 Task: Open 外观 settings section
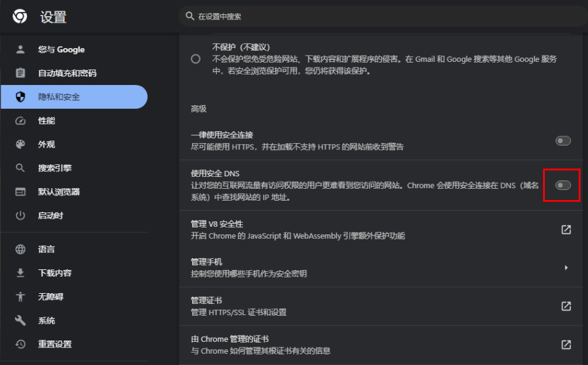[x=74, y=144]
